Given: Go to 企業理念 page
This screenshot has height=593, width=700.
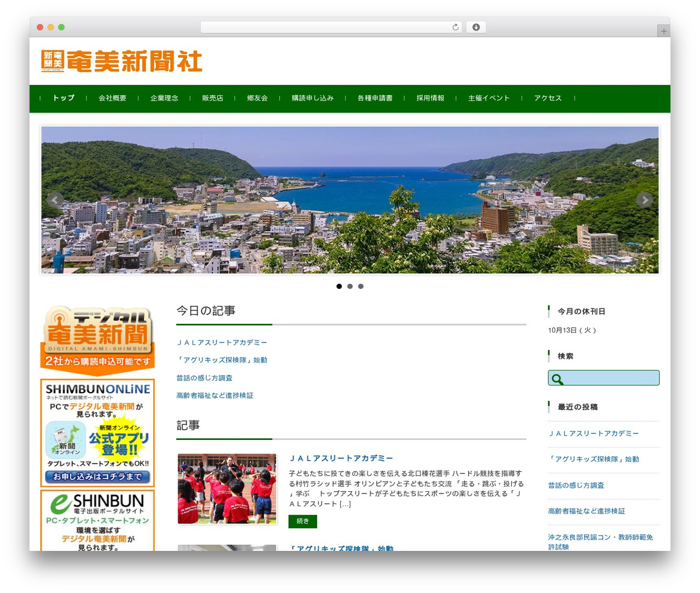Looking at the screenshot, I should click(x=165, y=98).
